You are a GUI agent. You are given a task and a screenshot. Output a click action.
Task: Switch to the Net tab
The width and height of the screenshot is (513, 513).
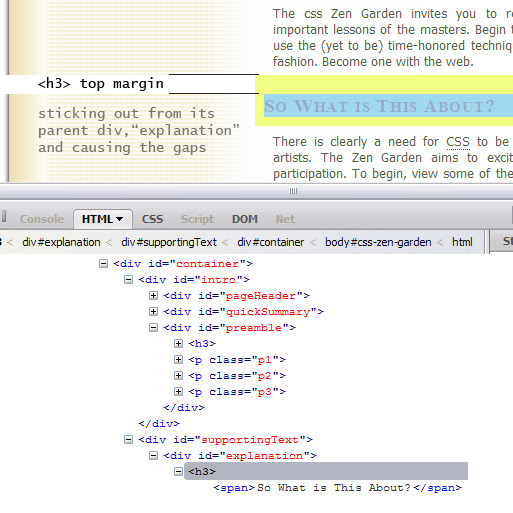tap(285, 219)
